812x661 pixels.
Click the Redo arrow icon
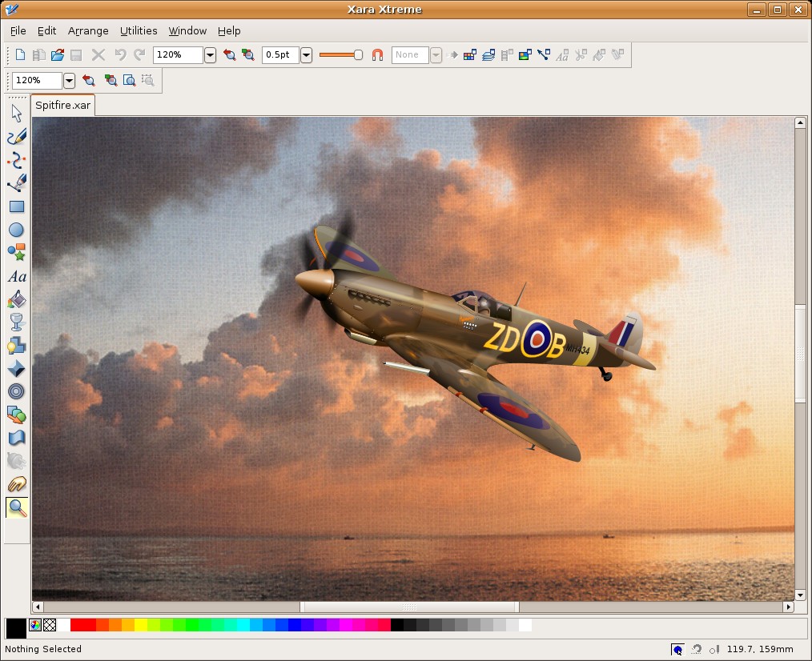click(x=139, y=55)
